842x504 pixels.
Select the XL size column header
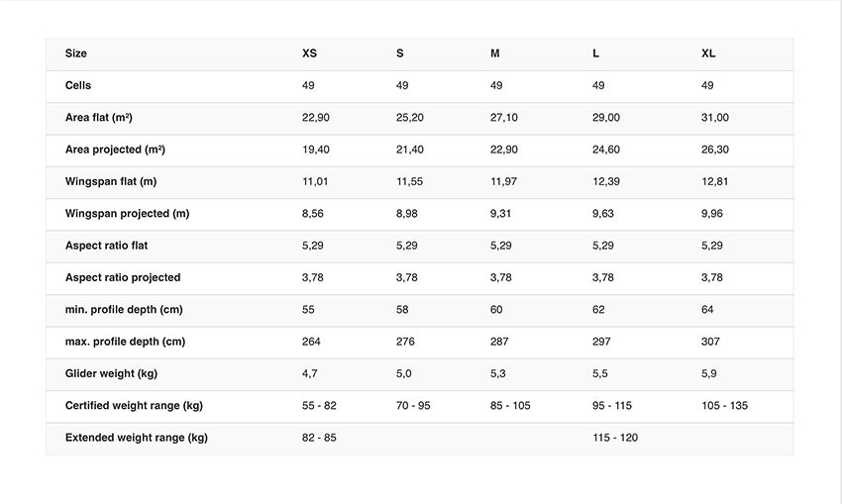click(x=708, y=53)
